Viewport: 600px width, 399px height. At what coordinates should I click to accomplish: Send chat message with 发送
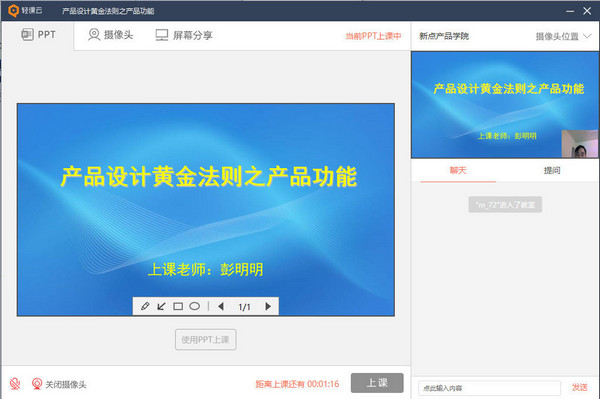click(x=579, y=388)
